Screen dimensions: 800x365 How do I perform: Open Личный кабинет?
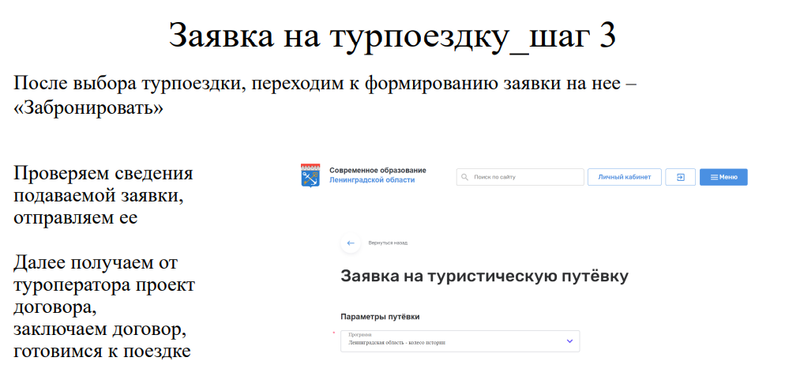point(624,177)
